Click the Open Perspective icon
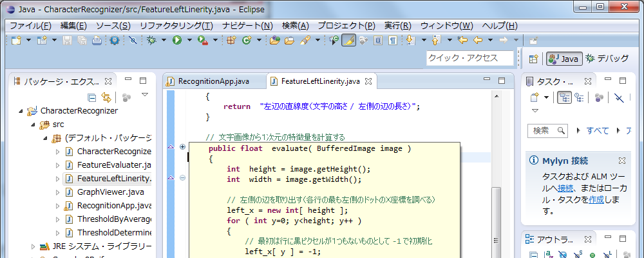This screenshot has height=258, width=644. point(533,59)
